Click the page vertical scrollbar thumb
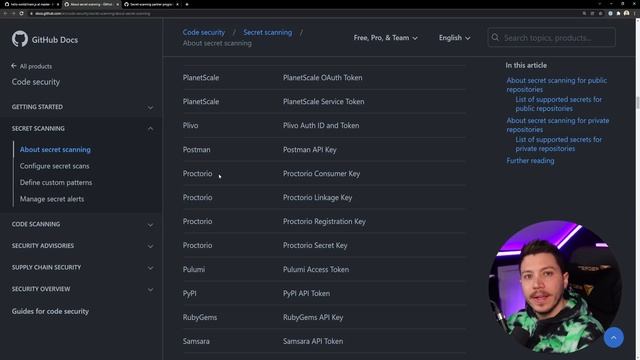This screenshot has height=360, width=640. (637, 102)
